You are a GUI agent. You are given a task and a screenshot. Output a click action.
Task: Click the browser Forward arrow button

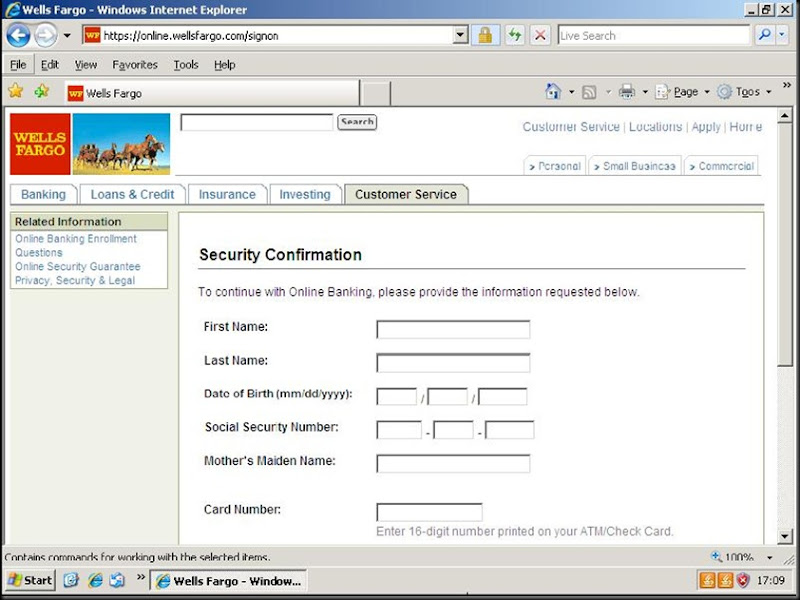point(46,35)
